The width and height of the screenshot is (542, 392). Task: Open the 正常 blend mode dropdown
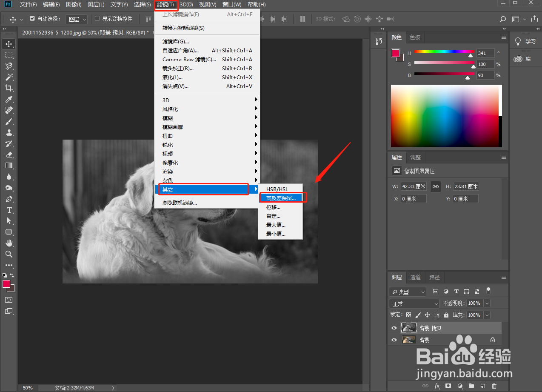click(414, 303)
